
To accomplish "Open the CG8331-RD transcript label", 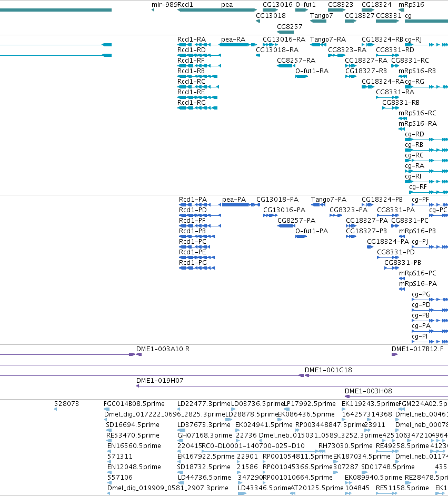I will tap(395, 49).
